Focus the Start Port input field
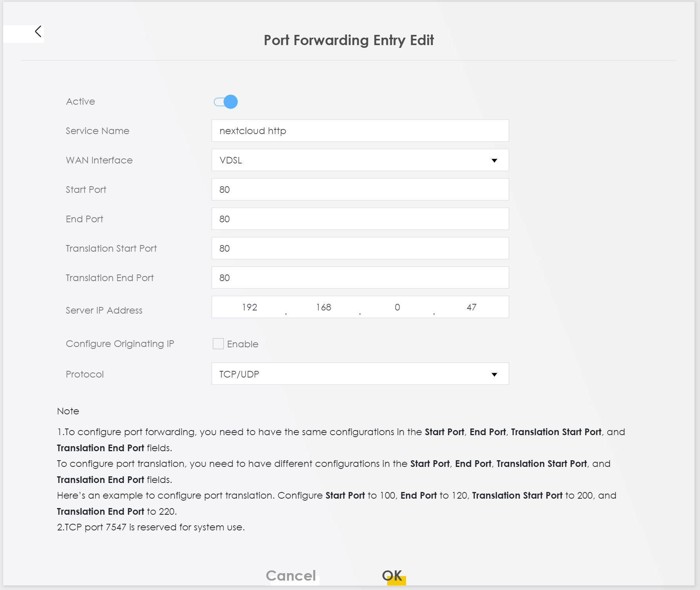This screenshot has width=700, height=590. [x=360, y=189]
